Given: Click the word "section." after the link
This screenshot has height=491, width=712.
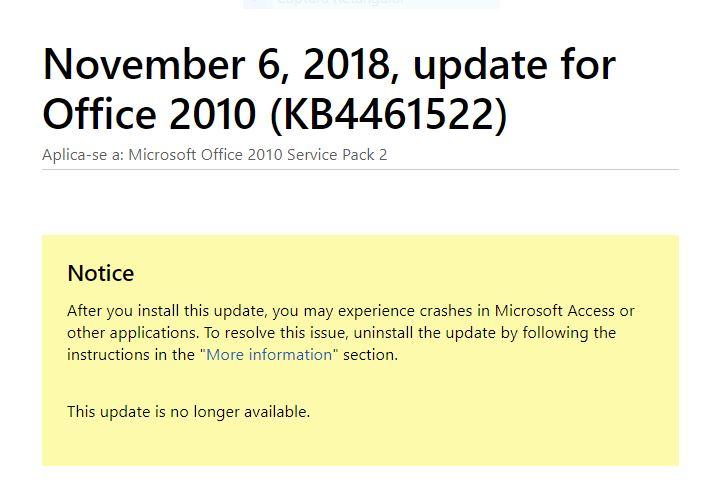Looking at the screenshot, I should pos(370,355).
